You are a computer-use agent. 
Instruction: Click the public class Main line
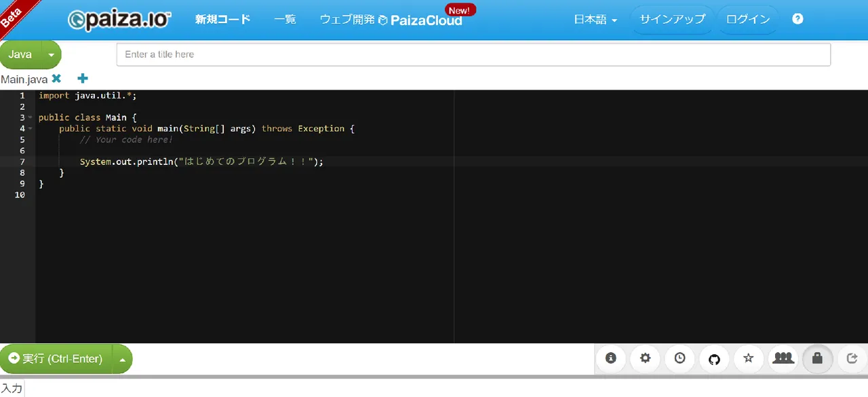click(87, 117)
